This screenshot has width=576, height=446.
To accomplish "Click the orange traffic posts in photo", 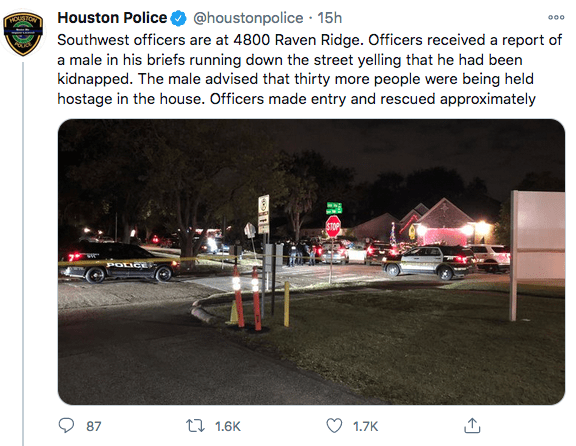I will click(x=247, y=298).
